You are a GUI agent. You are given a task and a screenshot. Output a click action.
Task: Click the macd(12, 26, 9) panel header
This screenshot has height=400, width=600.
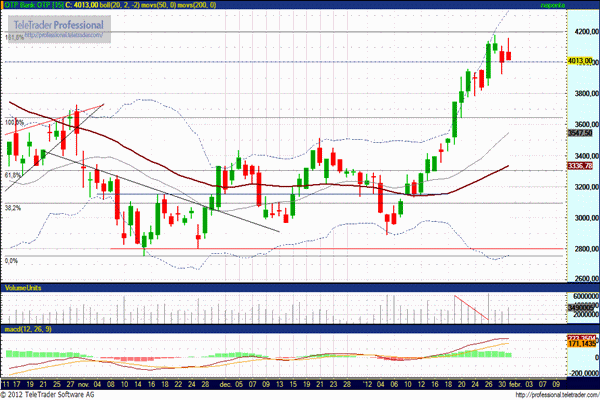pyautogui.click(x=29, y=328)
